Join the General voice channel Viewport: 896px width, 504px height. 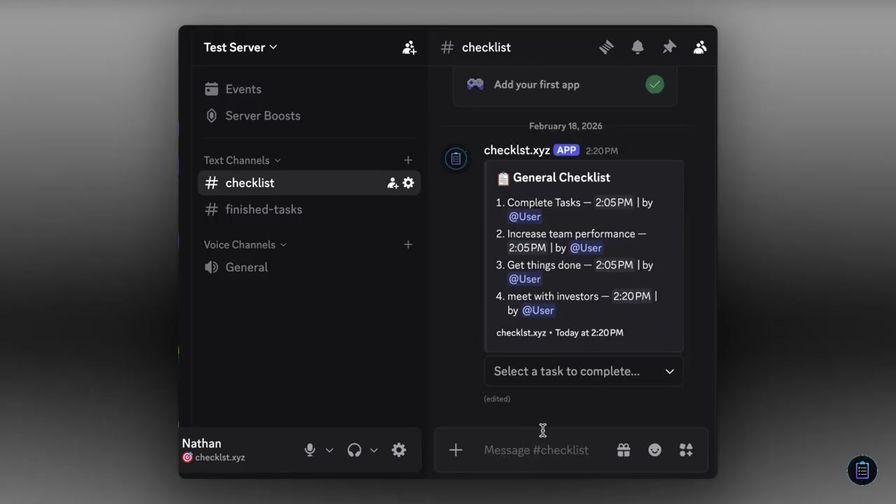[246, 268]
